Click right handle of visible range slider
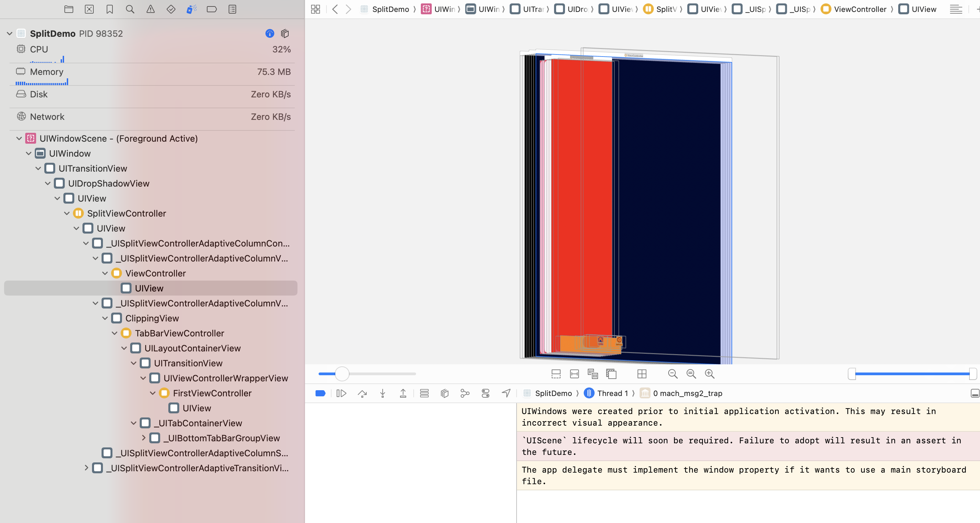The width and height of the screenshot is (980, 523). point(973,374)
